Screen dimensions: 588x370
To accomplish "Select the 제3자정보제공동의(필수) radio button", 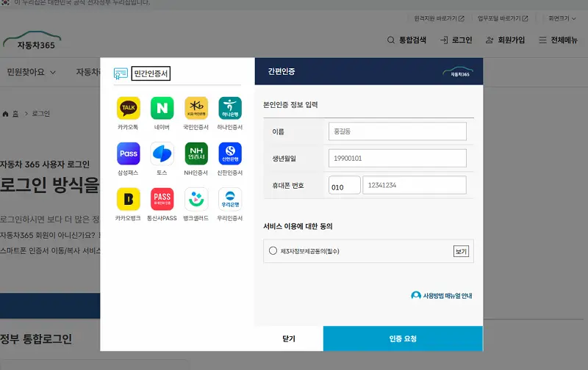I will click(273, 250).
